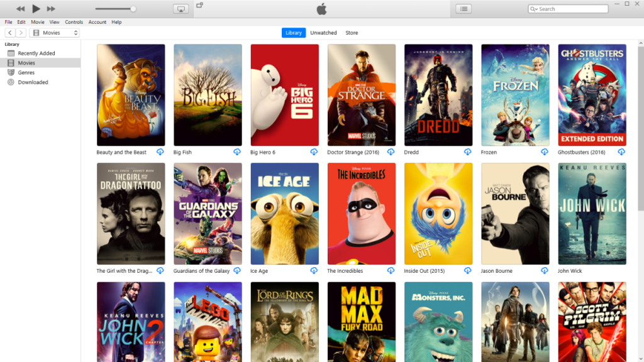Open the Up Next list icon

pyautogui.click(x=464, y=9)
